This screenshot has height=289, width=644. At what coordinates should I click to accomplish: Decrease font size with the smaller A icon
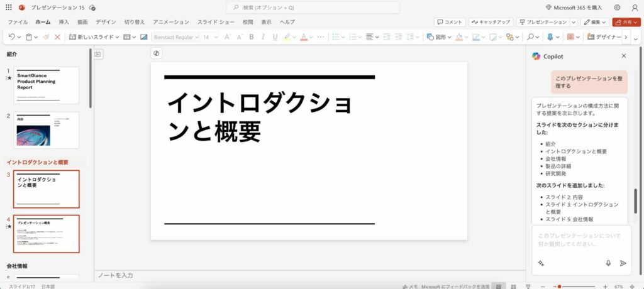[x=240, y=37]
